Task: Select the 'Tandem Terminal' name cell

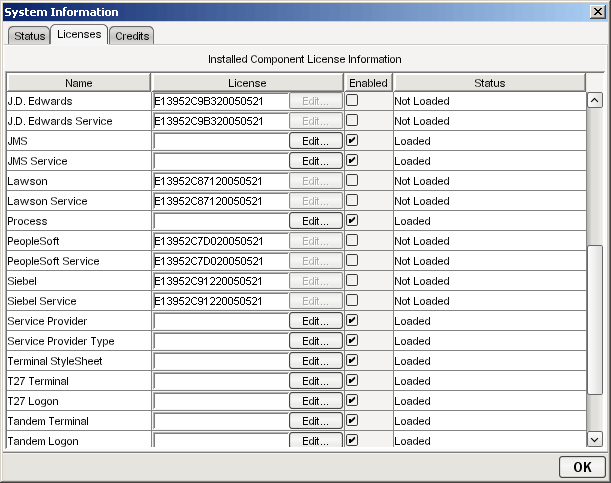Action: (79, 421)
